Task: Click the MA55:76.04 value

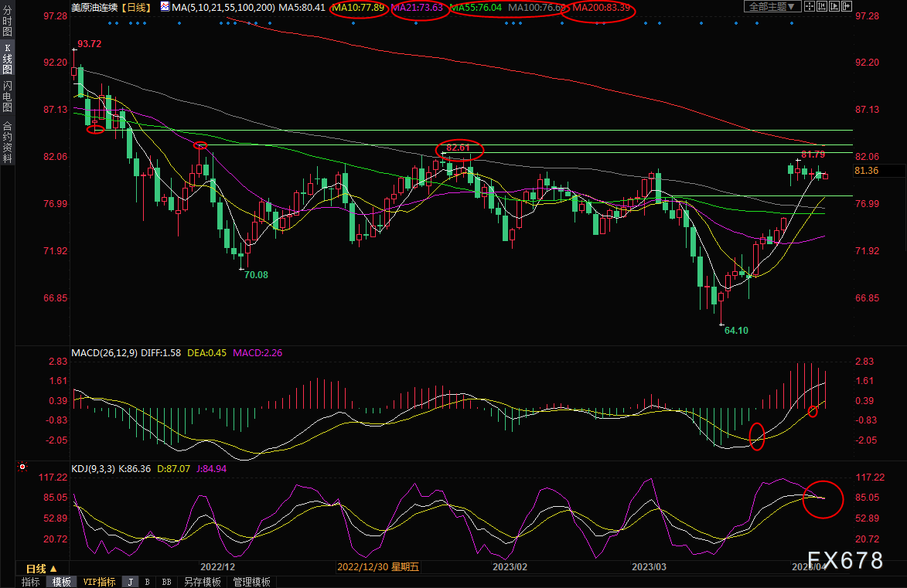Action: coord(476,8)
